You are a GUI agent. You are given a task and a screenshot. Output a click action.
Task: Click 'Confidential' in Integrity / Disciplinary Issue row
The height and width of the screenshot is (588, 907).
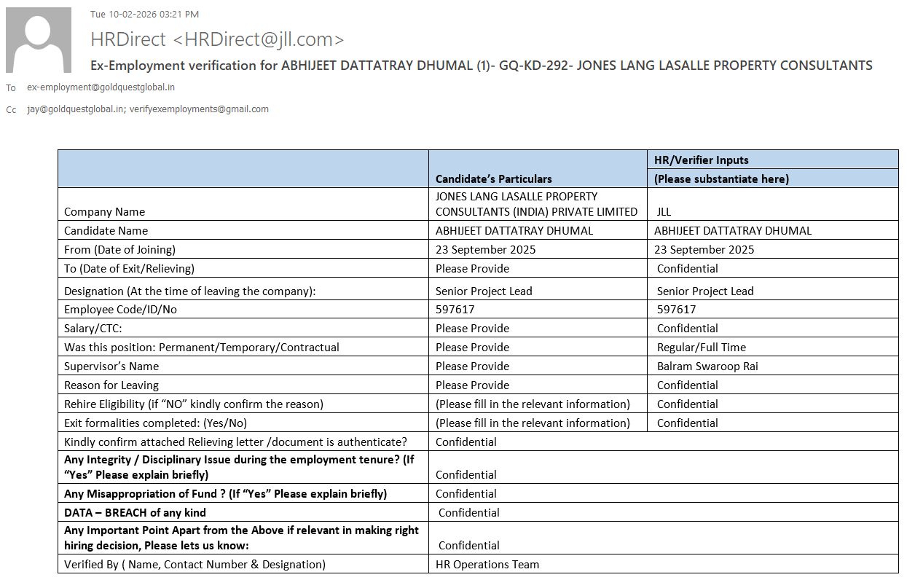466,475
